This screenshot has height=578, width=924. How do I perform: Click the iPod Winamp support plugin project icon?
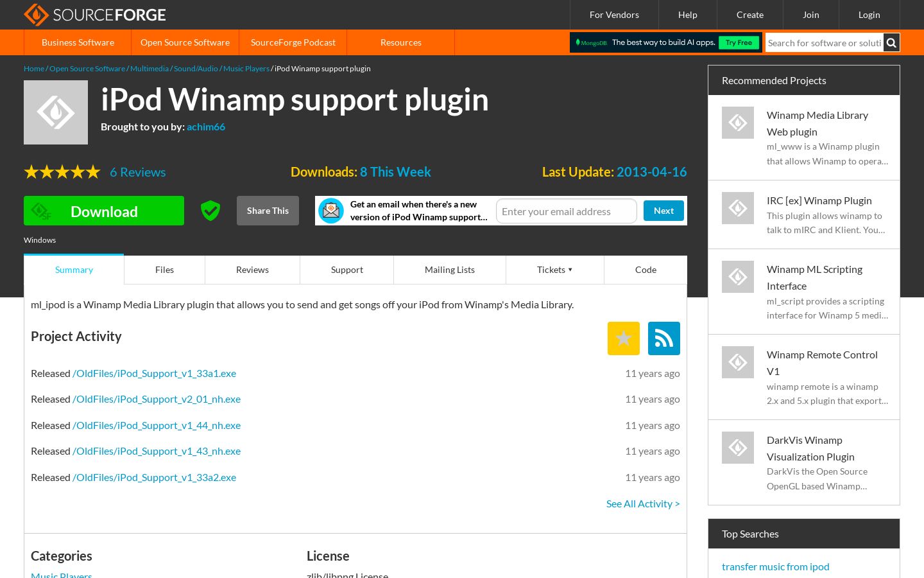click(56, 112)
